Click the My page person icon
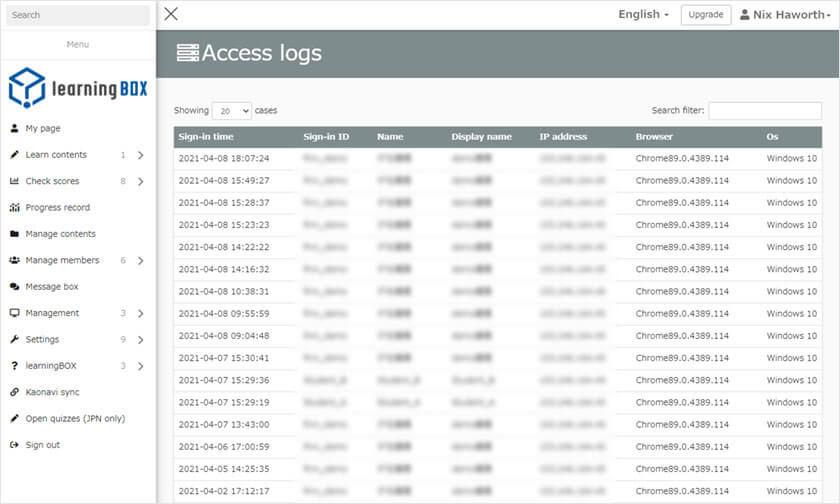This screenshot has height=504, width=840. point(14,128)
